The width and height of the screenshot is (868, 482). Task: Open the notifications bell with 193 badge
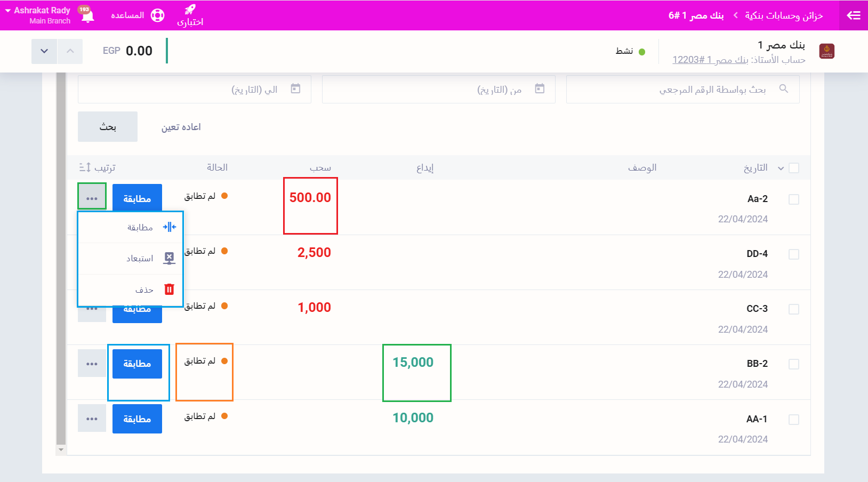pos(87,14)
